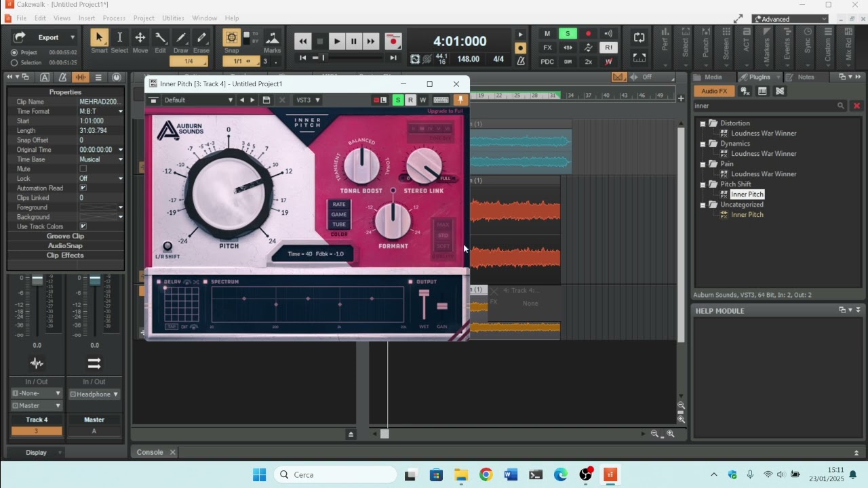This screenshot has height=488, width=868.
Task: Rewind the transport
Action: [303, 41]
